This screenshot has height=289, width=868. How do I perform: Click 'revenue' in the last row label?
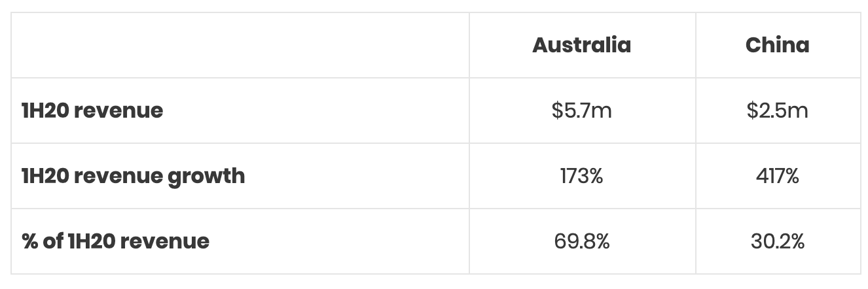coord(165,241)
